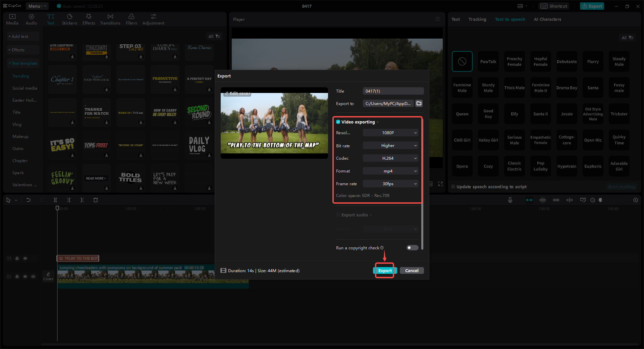The height and width of the screenshot is (349, 644).
Task: Lock the video track
Action: click(17, 277)
